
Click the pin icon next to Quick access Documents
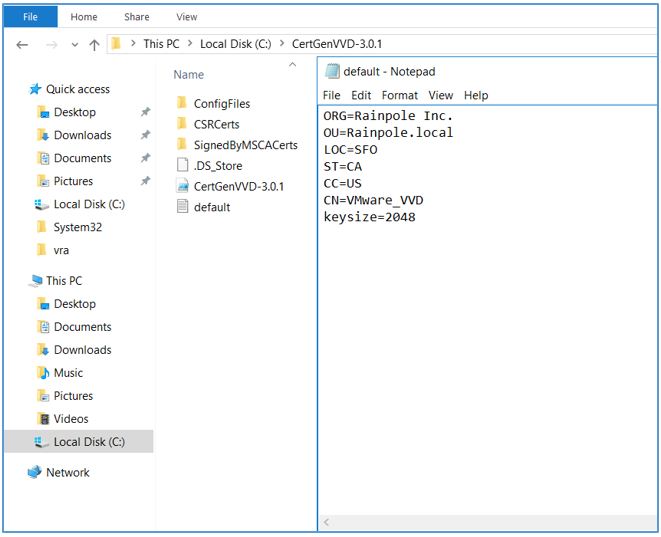point(145,158)
